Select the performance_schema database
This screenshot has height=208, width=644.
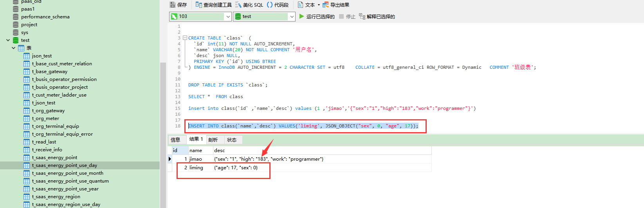tap(45, 17)
